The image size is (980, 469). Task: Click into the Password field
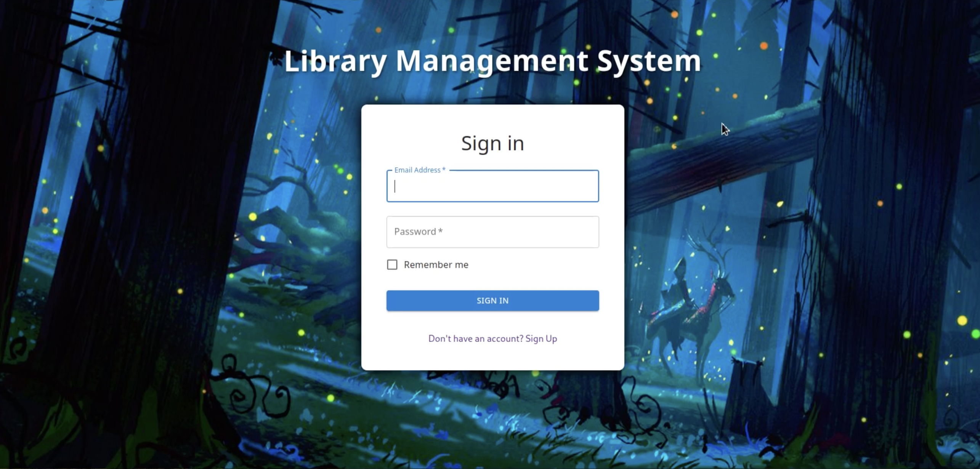point(492,232)
